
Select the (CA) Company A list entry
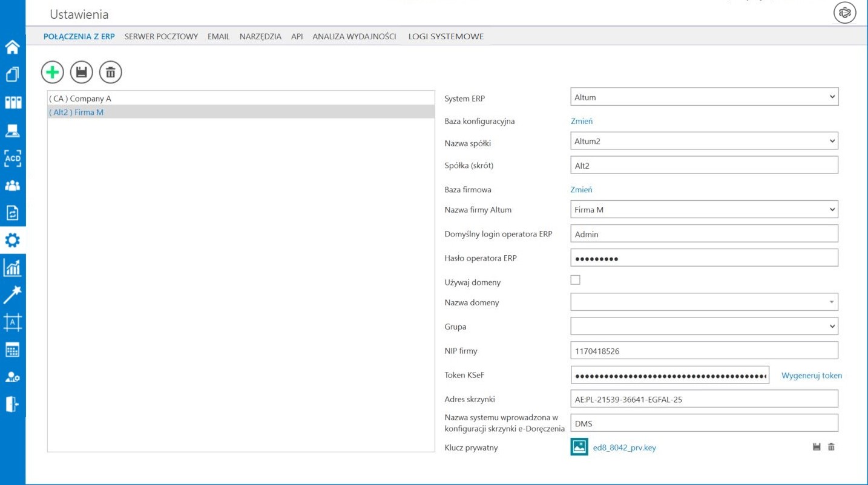click(81, 99)
